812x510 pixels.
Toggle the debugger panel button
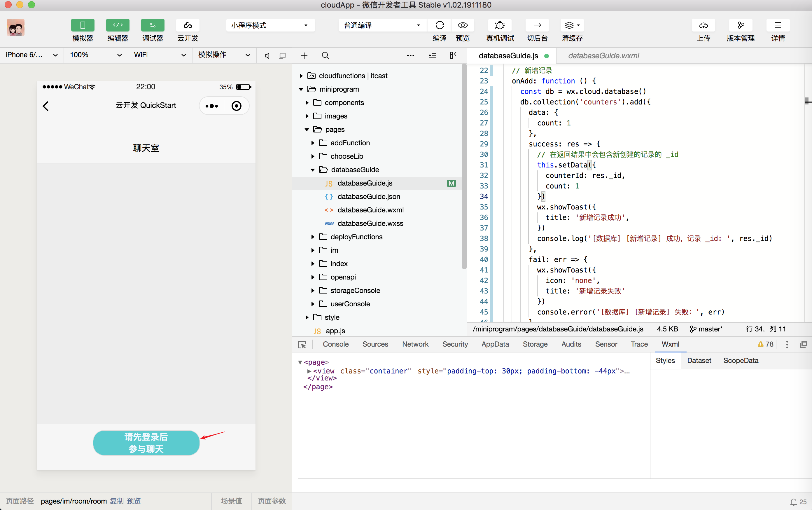[153, 25]
